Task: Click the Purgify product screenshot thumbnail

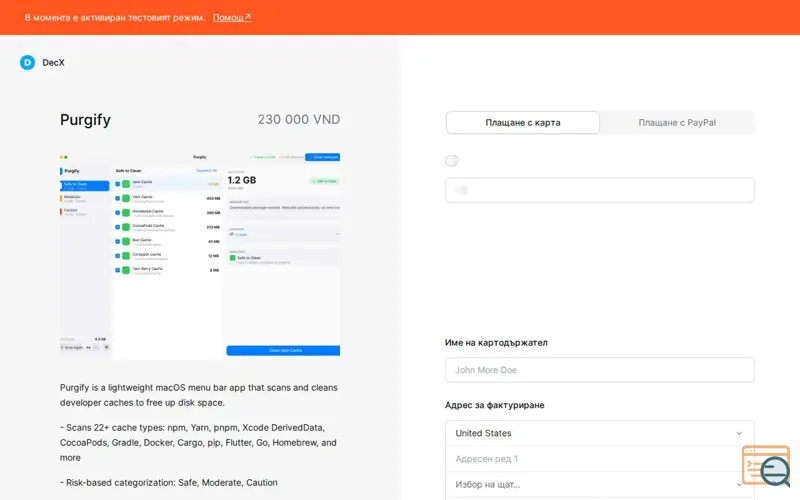Action: [x=200, y=256]
